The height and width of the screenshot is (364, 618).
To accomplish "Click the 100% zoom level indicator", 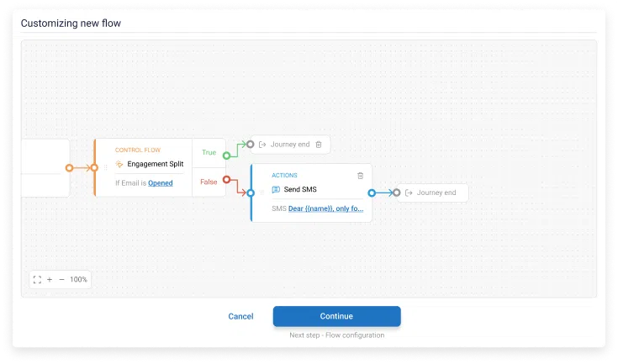I will (x=78, y=279).
